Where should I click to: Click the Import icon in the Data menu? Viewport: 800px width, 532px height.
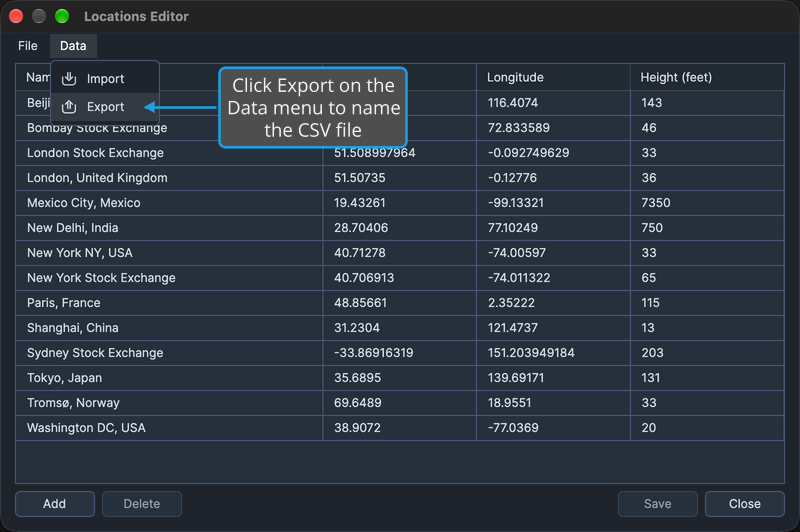69,79
